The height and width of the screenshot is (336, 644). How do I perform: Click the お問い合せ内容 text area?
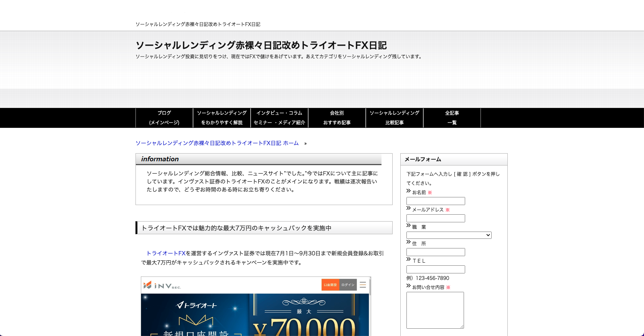click(435, 310)
